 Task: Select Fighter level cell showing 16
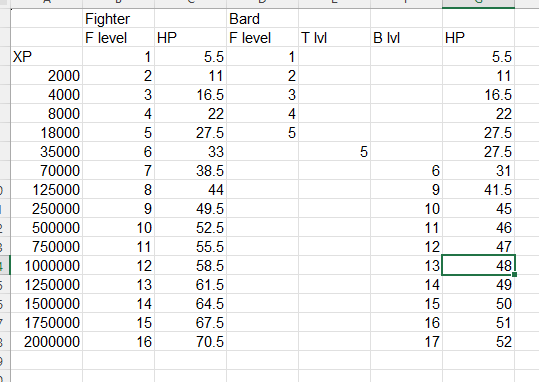(118, 341)
